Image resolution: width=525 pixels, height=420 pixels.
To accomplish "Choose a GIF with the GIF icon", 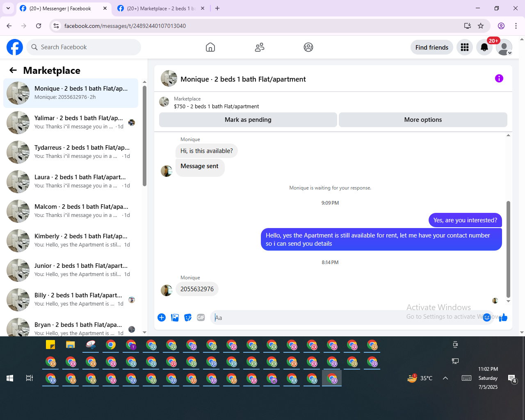I will point(201,317).
